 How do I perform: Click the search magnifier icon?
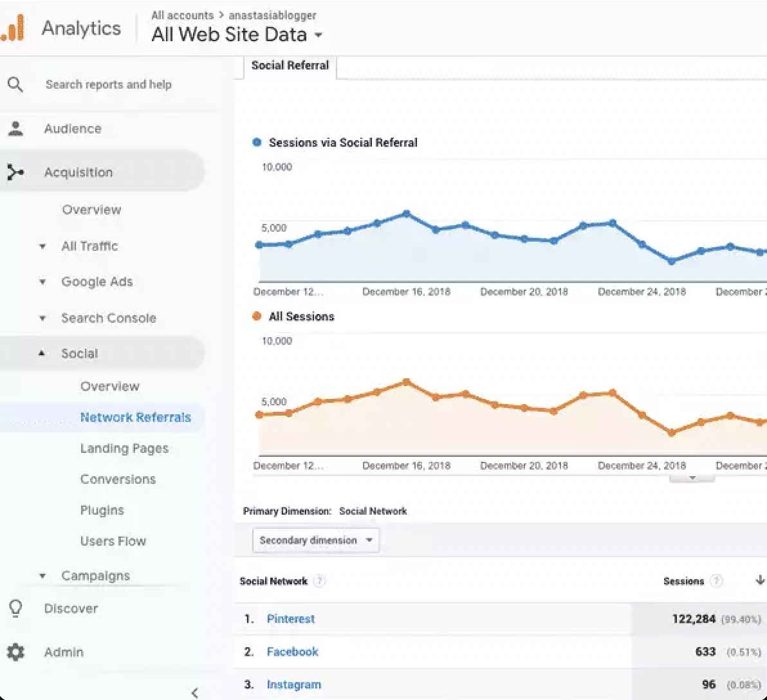point(15,84)
